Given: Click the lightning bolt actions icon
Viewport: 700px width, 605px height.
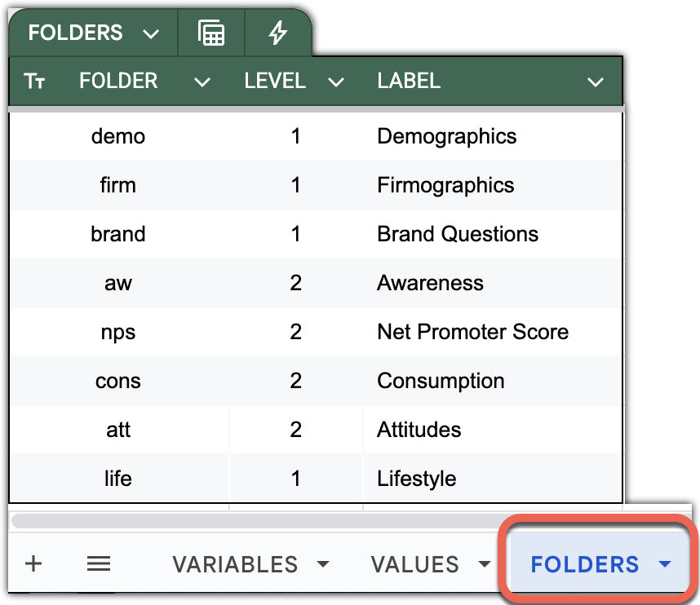Looking at the screenshot, I should [x=278, y=33].
